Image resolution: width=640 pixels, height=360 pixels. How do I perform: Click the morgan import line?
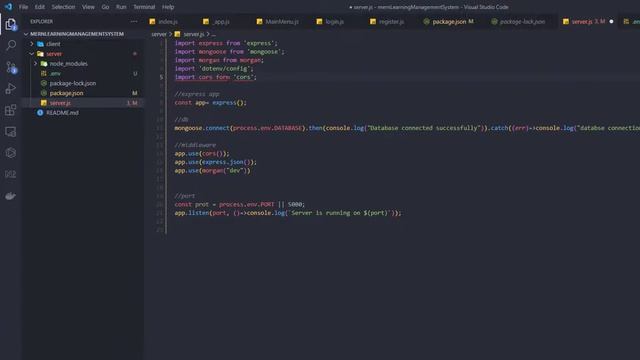(219, 60)
